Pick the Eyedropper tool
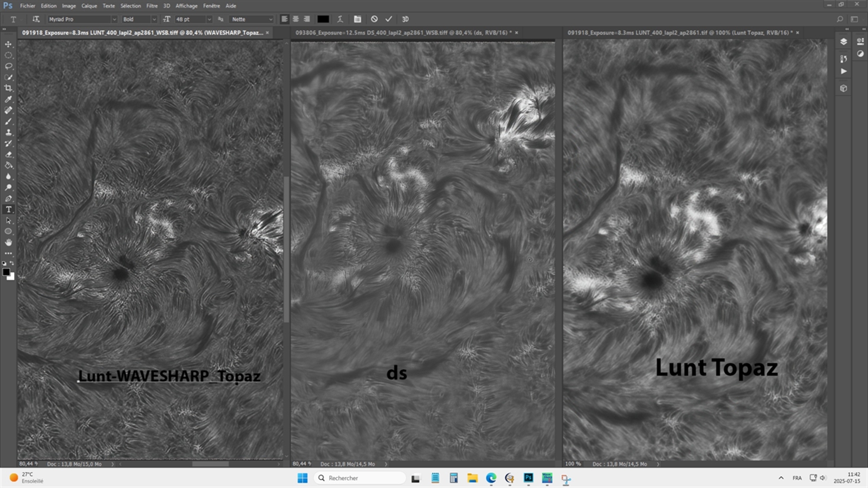This screenshot has height=488, width=868. point(8,99)
